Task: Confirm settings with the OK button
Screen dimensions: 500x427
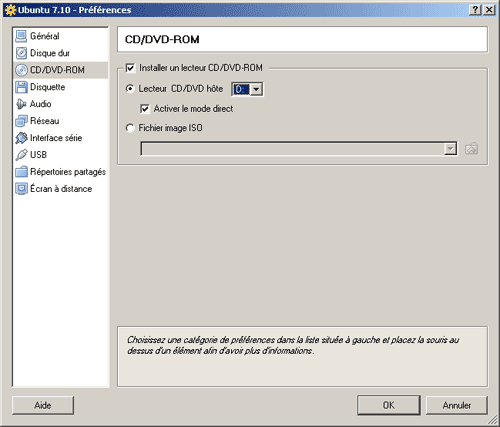Action: (x=389, y=405)
